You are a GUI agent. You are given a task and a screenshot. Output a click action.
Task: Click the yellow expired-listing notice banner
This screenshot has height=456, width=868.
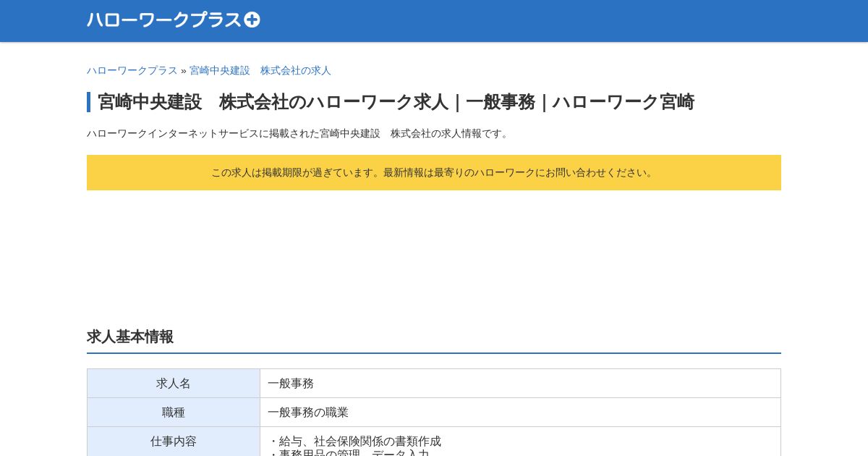434,172
